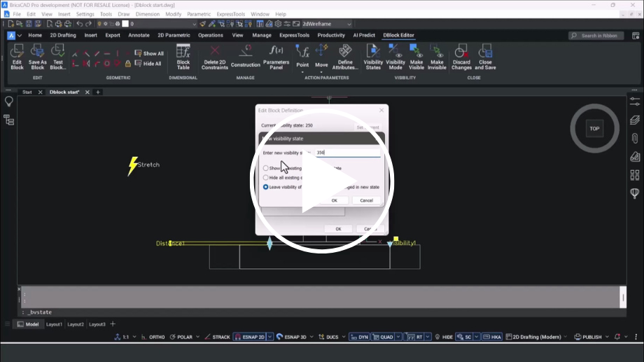Toggle HKA in status bar

click(492, 337)
